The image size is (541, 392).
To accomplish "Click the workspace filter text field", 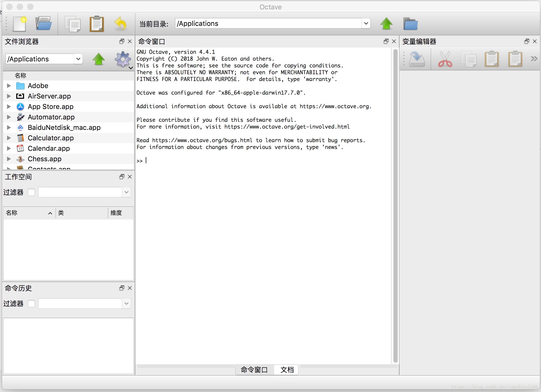I will pyautogui.click(x=80, y=192).
